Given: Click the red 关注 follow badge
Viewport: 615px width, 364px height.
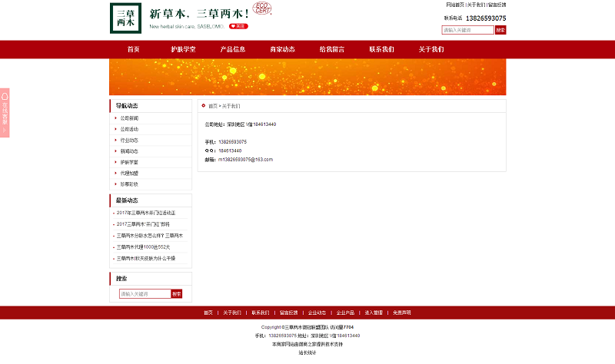Looking at the screenshot, I should [x=239, y=26].
